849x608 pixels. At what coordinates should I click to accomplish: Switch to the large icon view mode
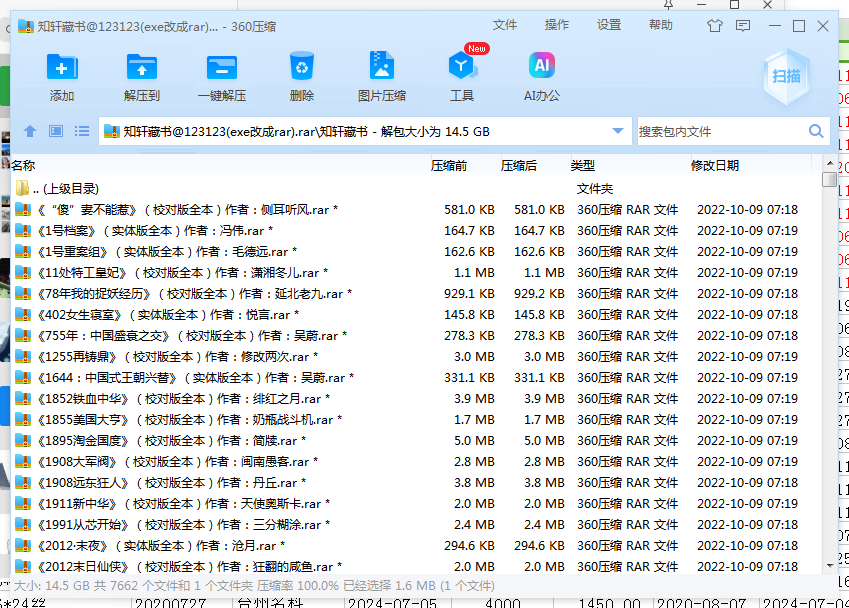56,131
